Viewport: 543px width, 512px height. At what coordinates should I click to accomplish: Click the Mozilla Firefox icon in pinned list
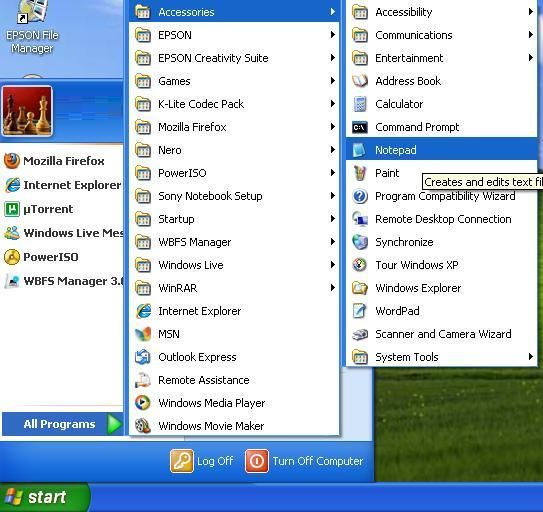(12, 161)
